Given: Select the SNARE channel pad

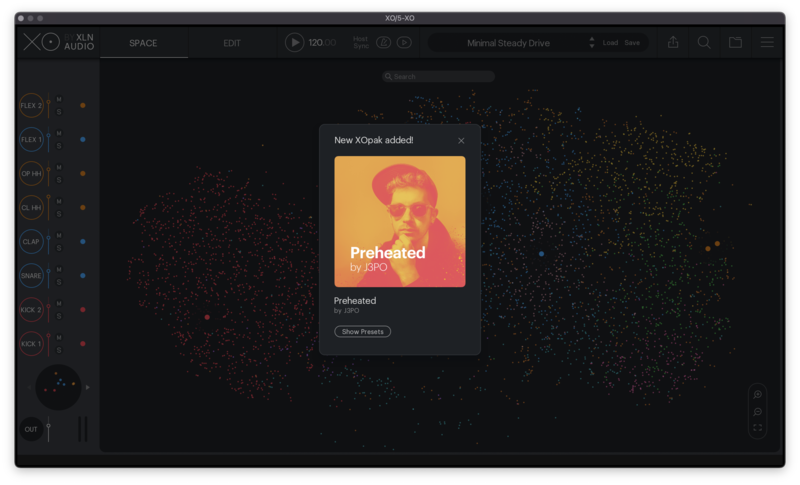Looking at the screenshot, I should click(x=31, y=276).
